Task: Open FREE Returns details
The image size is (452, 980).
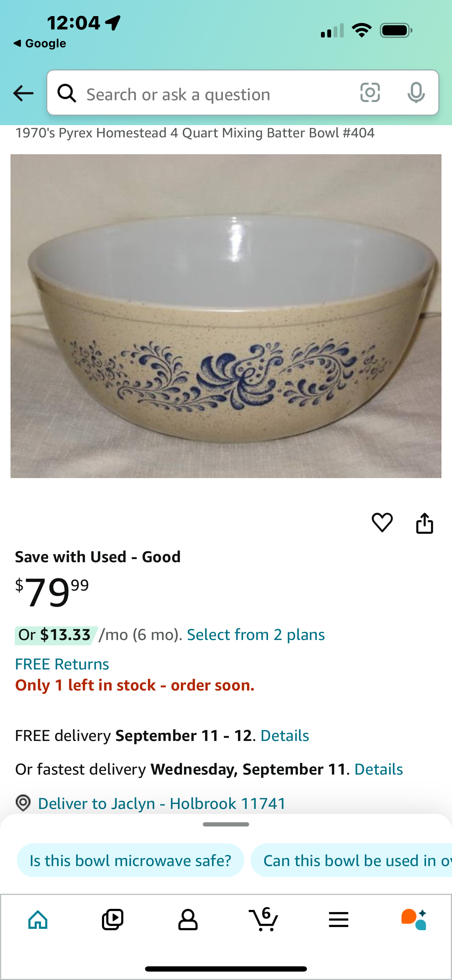Action: pyautogui.click(x=62, y=663)
